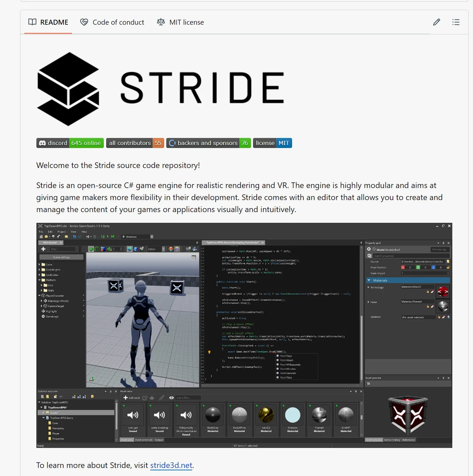The height and width of the screenshot is (476, 473).
Task: Open the Windows platform dropdown
Action: click(x=152, y=236)
